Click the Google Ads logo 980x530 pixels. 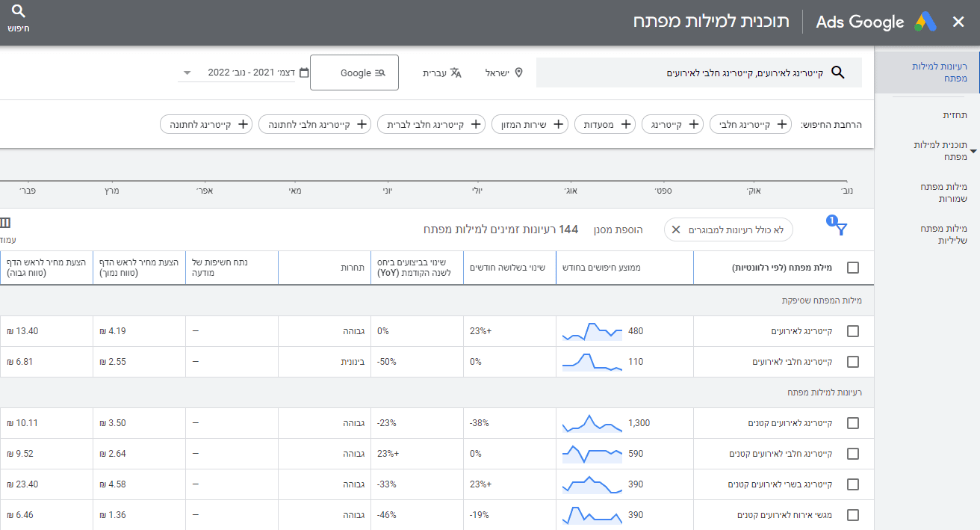(925, 22)
